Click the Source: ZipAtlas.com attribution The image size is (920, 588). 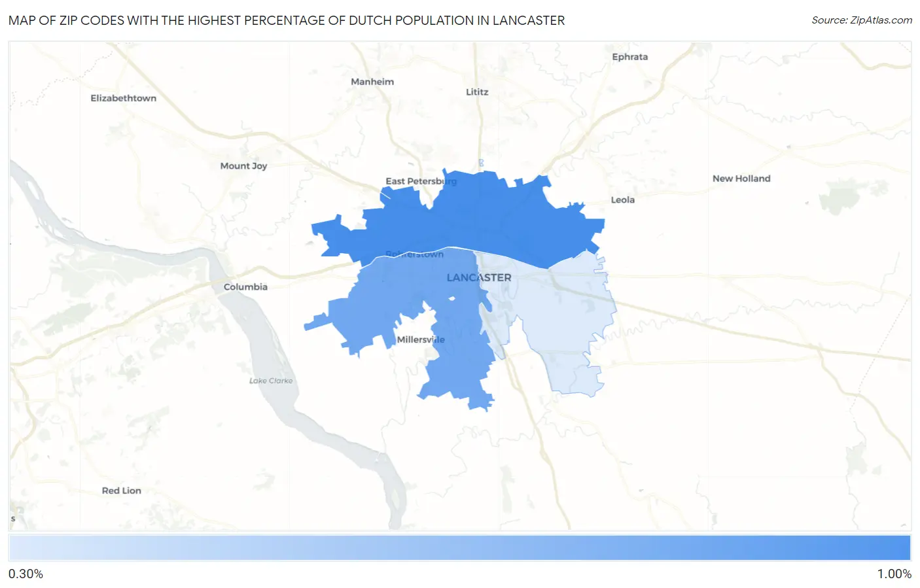click(x=862, y=20)
